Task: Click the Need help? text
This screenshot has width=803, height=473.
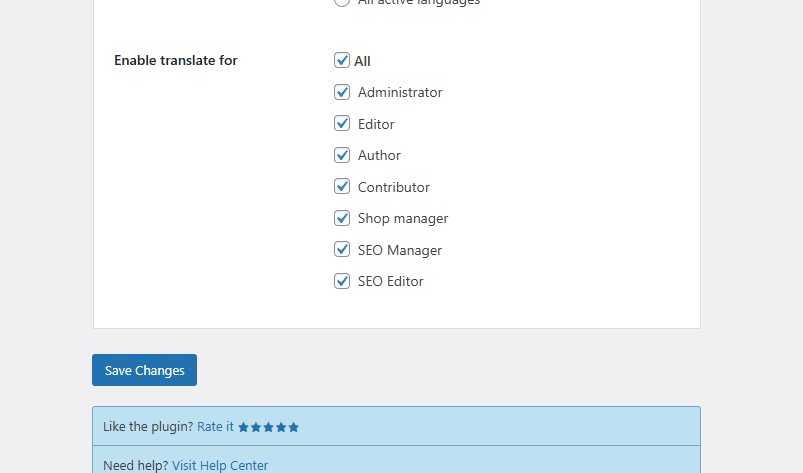Action: point(136,465)
